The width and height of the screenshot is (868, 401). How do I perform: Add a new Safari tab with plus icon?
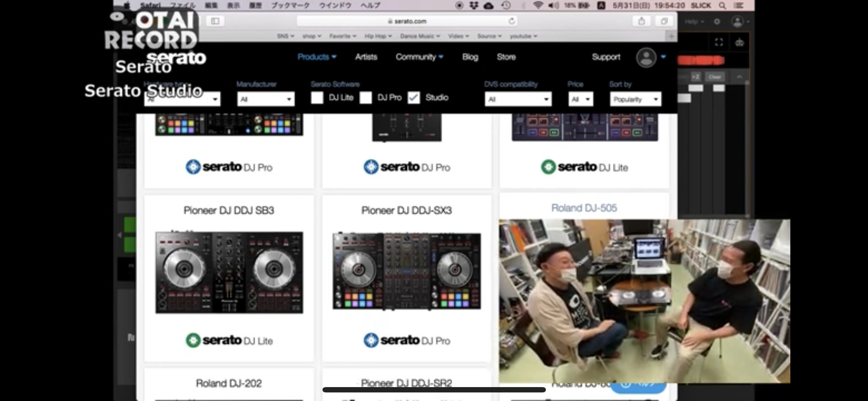(671, 36)
